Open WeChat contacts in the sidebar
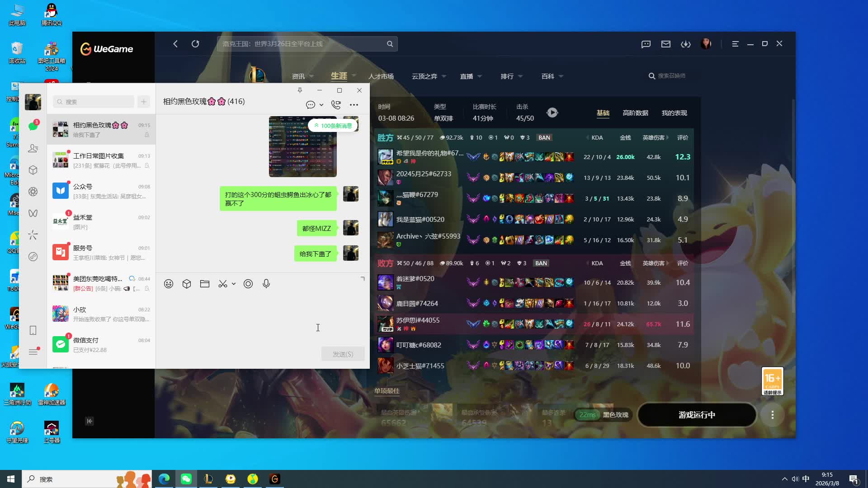This screenshot has width=868, height=488. (x=33, y=148)
